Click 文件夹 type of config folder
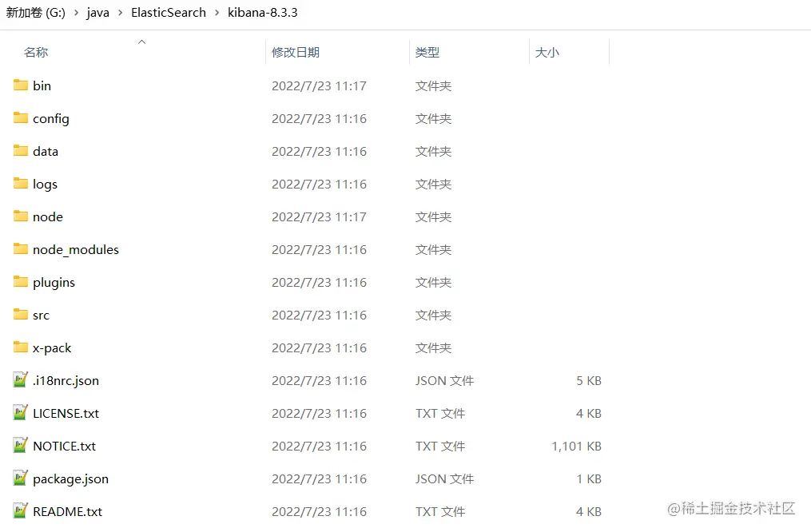This screenshot has width=811, height=532. click(433, 119)
